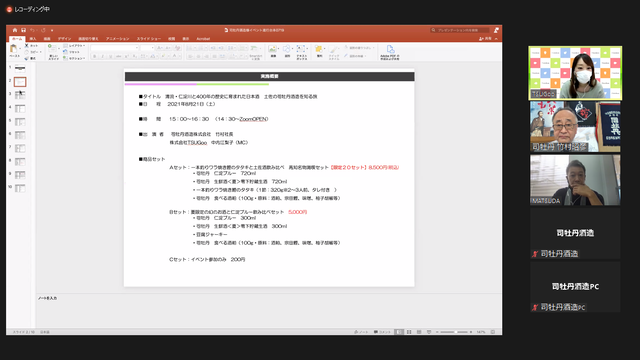
Task: Open the font name combo box
Action: [115, 48]
